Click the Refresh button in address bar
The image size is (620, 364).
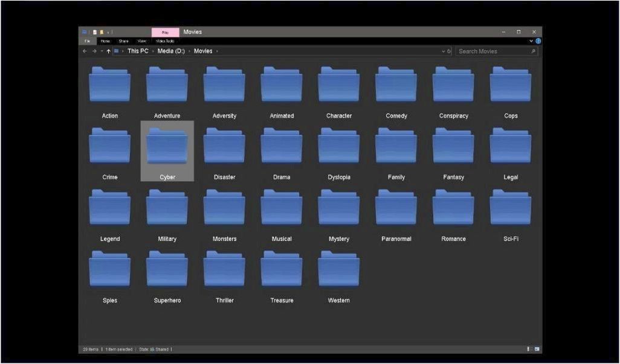(449, 51)
